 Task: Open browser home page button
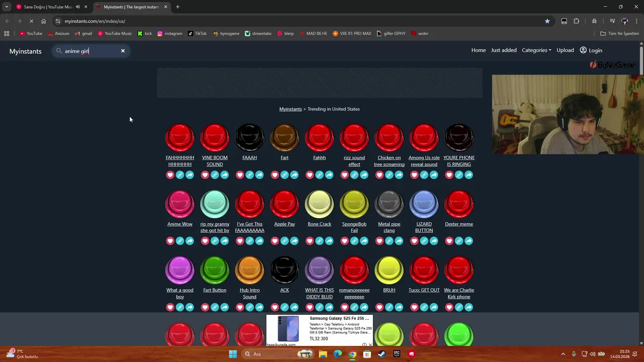(43, 21)
